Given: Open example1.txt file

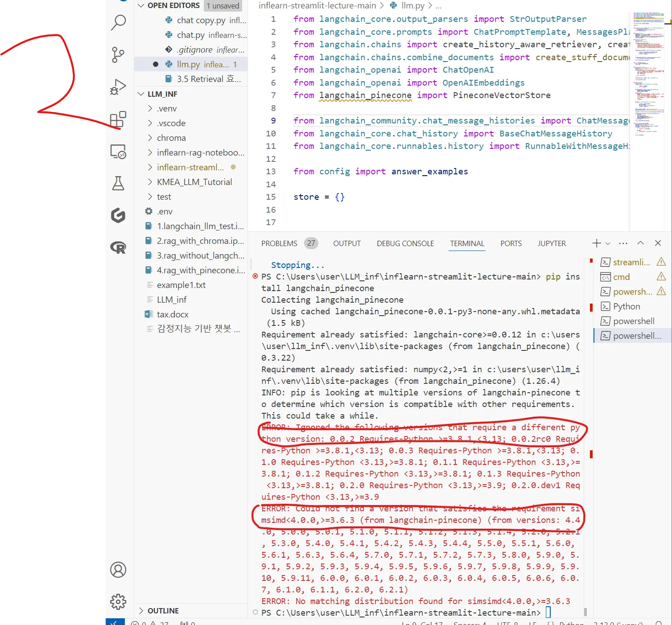Looking at the screenshot, I should [191, 285].
